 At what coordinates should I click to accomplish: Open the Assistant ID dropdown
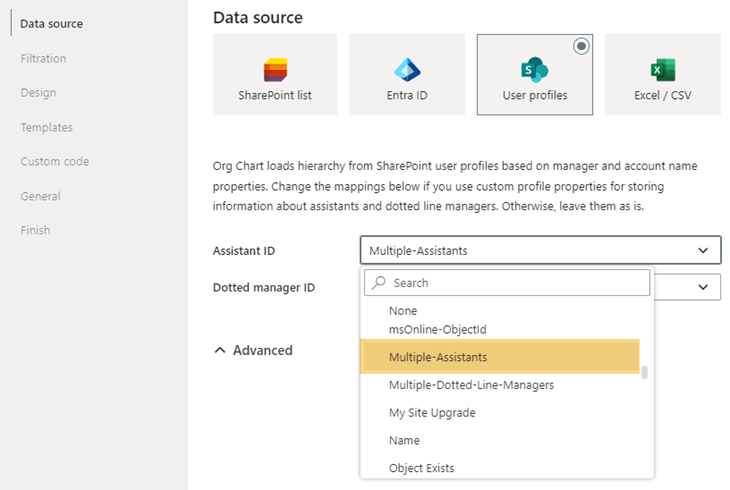click(x=540, y=251)
